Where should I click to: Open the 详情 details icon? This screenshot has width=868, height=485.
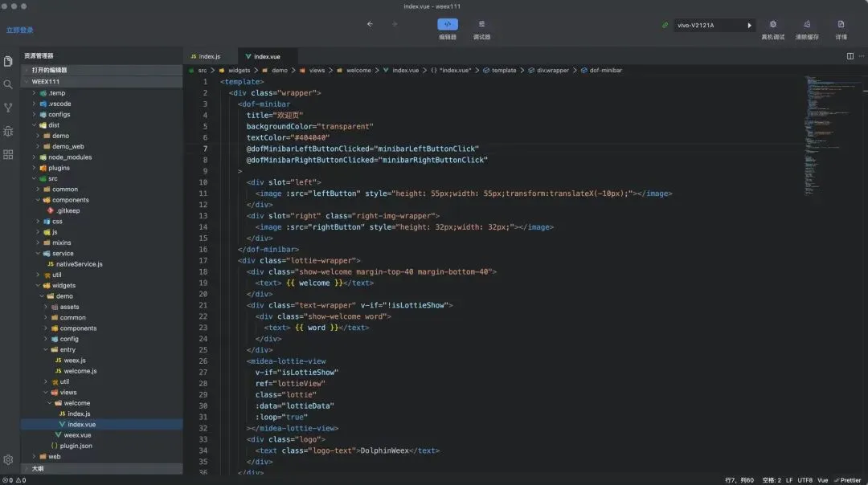(841, 30)
